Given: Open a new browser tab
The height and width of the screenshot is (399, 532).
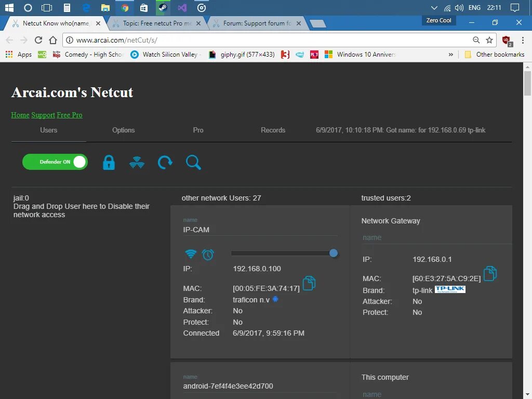Looking at the screenshot, I should [x=318, y=23].
